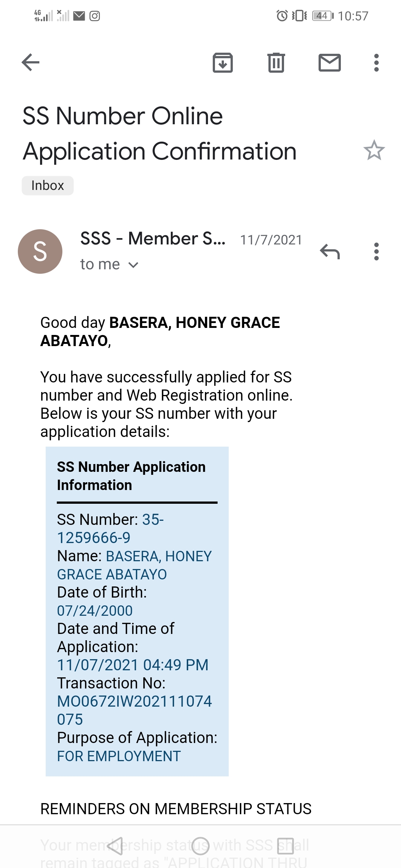Open the message options menu beside reply
401x868 pixels.
coord(376,252)
